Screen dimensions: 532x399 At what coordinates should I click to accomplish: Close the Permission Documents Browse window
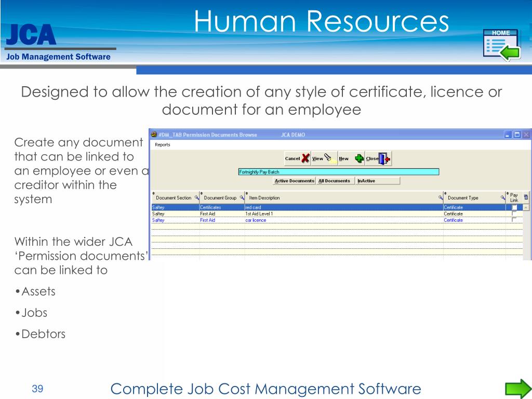pos(526,135)
